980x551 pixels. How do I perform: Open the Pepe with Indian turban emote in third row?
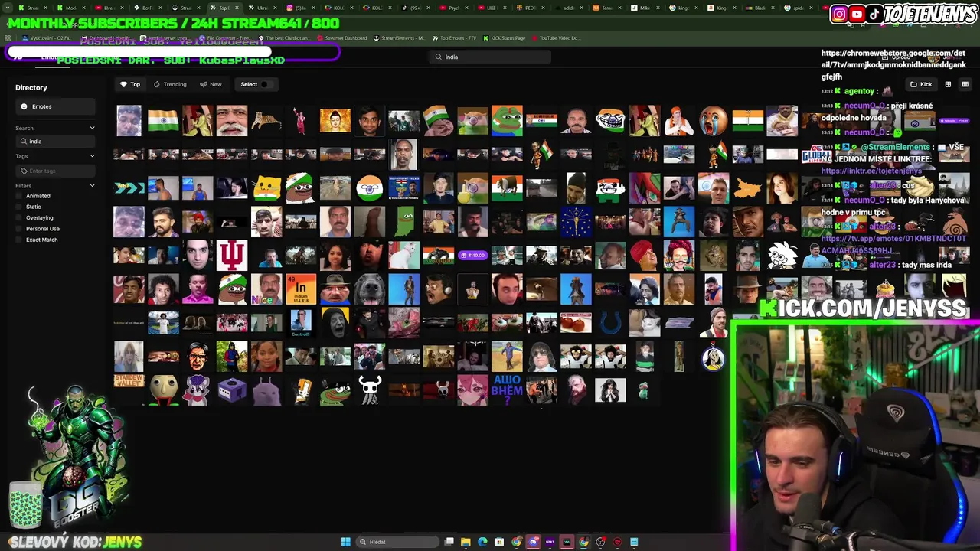coord(301,187)
